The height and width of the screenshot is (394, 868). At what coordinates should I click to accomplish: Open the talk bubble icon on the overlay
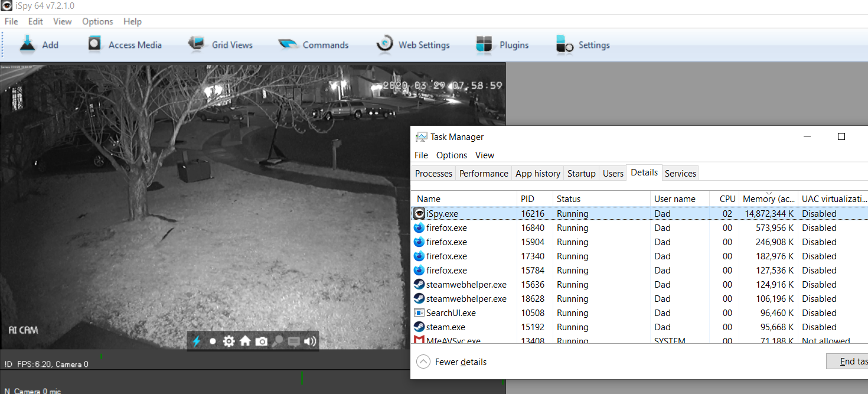click(x=293, y=341)
